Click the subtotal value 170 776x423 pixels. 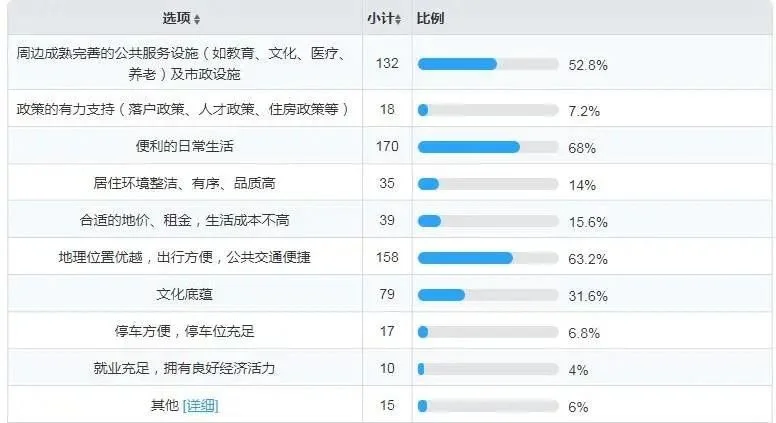387,146
